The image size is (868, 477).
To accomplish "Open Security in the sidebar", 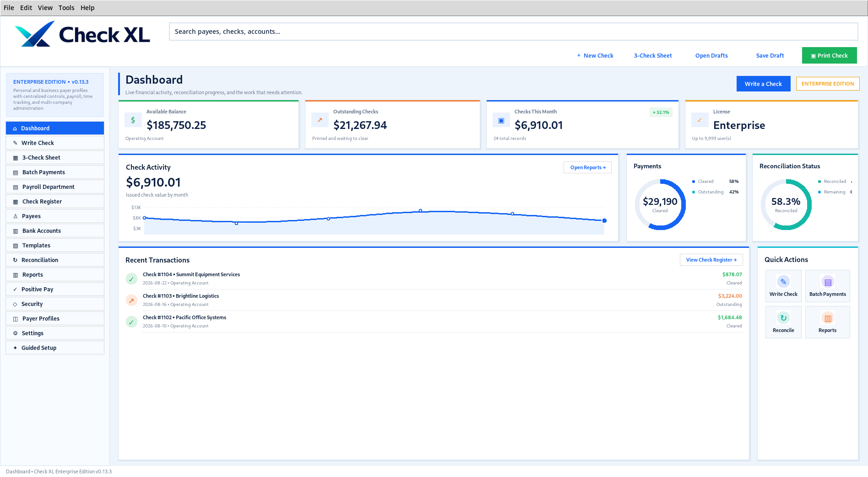I will pyautogui.click(x=55, y=304).
